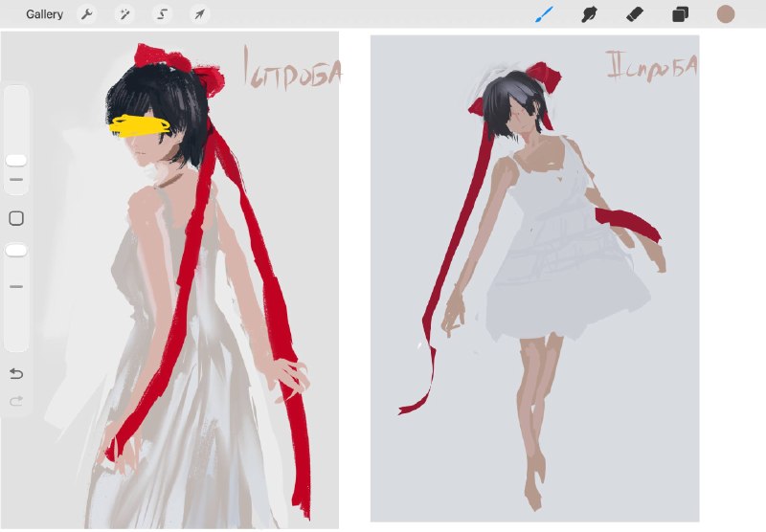
Task: Activate the Transform arrow tool
Action: click(x=200, y=14)
